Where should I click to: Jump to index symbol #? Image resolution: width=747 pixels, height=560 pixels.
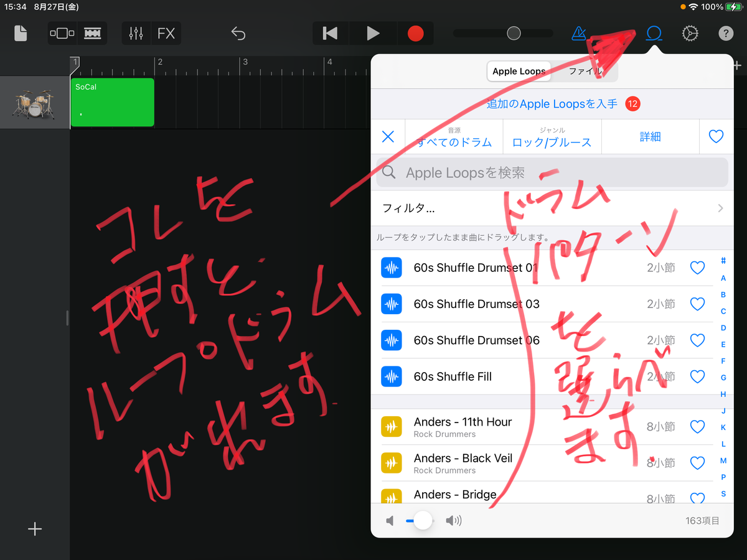click(x=723, y=261)
